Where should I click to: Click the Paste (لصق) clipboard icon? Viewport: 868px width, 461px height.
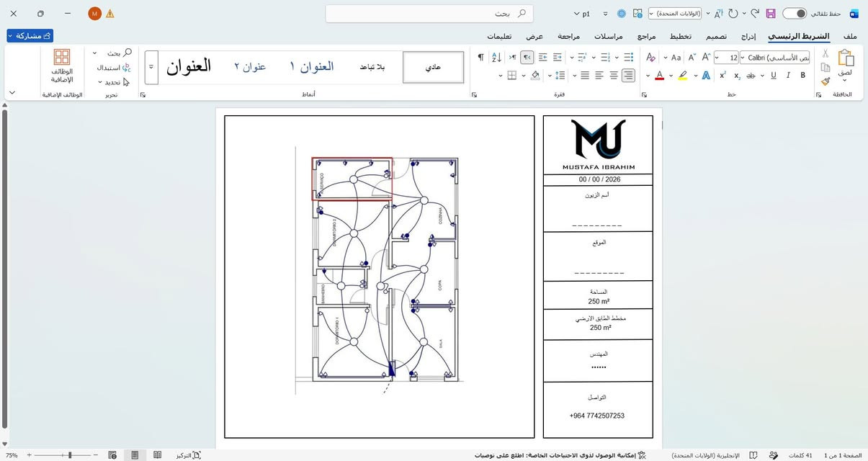(846, 58)
